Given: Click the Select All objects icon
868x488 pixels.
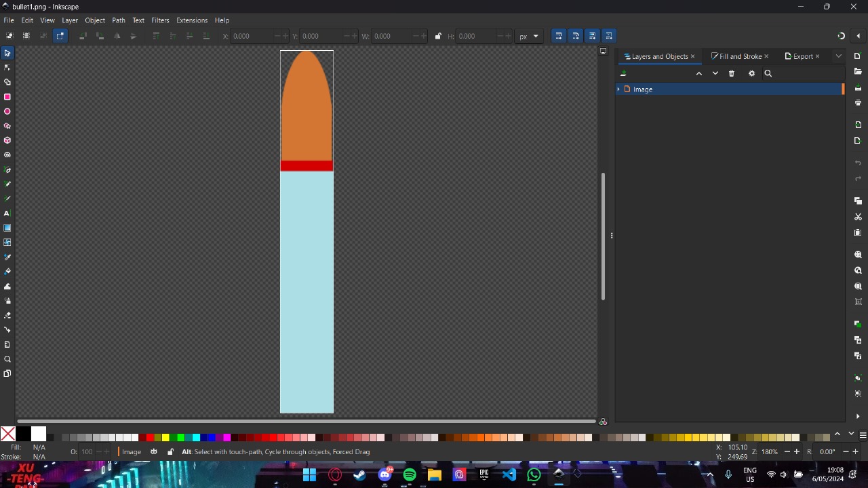Looking at the screenshot, I should point(9,36).
